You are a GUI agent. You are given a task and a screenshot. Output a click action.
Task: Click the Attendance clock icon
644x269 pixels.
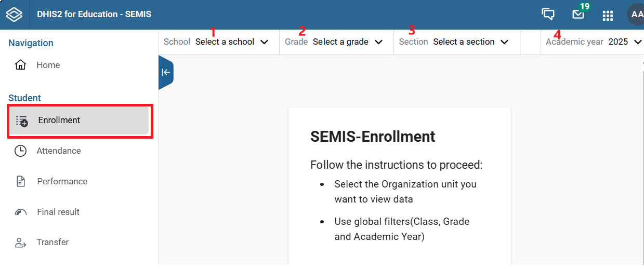[x=20, y=151]
